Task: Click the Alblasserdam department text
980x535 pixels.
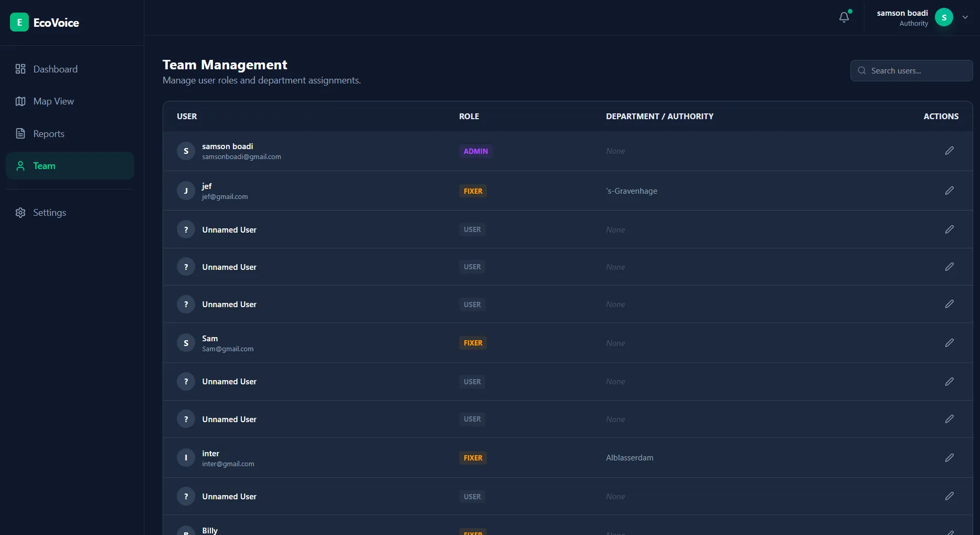Action: 630,458
